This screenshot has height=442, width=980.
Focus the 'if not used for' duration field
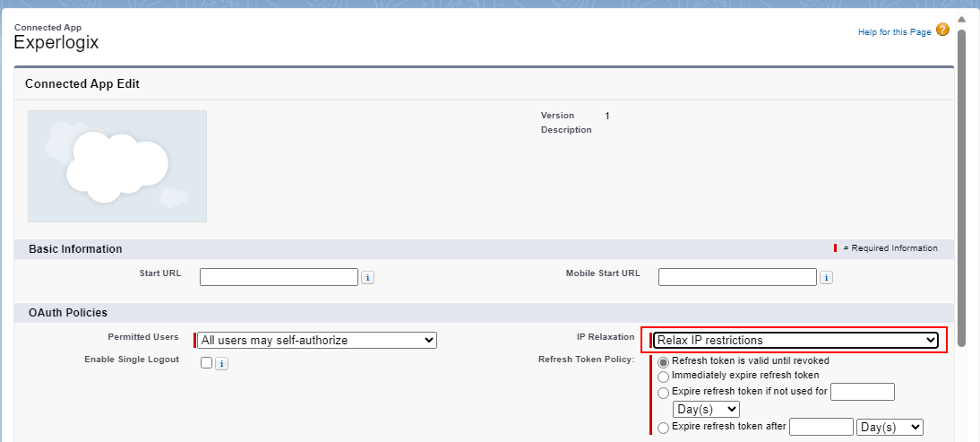click(x=863, y=392)
